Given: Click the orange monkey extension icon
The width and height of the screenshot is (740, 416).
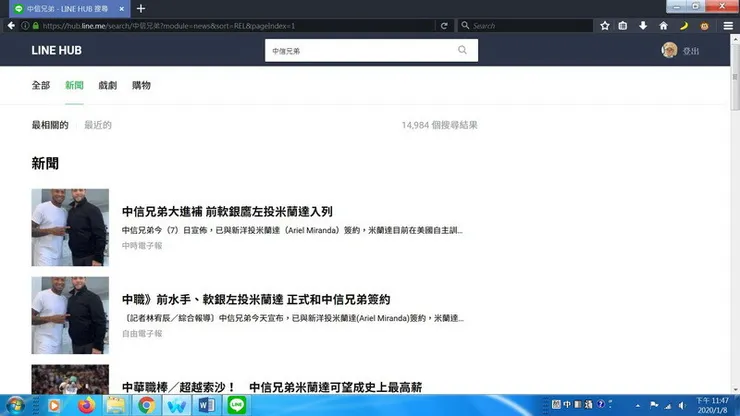Looking at the screenshot, I should click(704, 25).
